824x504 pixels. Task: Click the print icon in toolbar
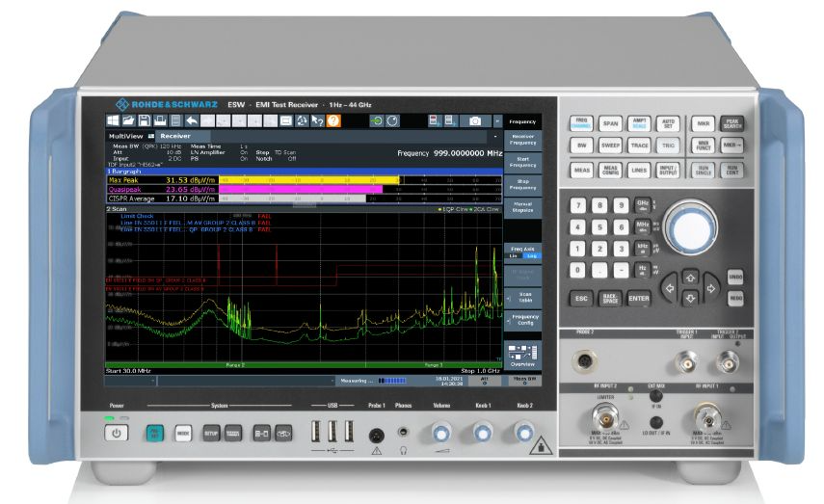[160, 120]
